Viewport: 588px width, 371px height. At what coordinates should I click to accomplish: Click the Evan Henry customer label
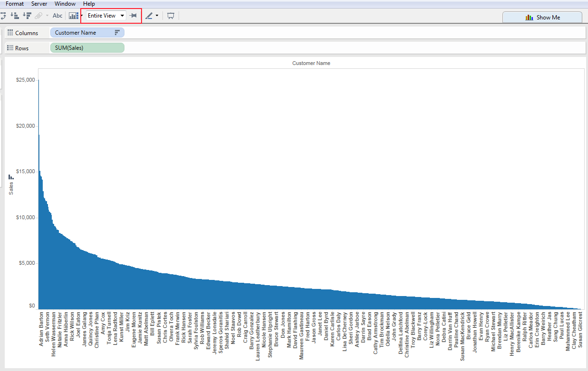click(x=481, y=325)
